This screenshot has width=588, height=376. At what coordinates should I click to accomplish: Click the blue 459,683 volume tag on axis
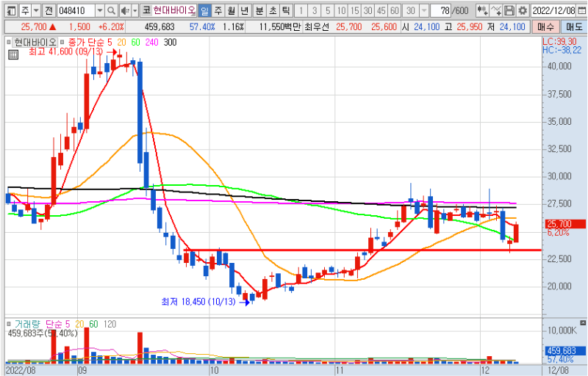click(x=564, y=351)
